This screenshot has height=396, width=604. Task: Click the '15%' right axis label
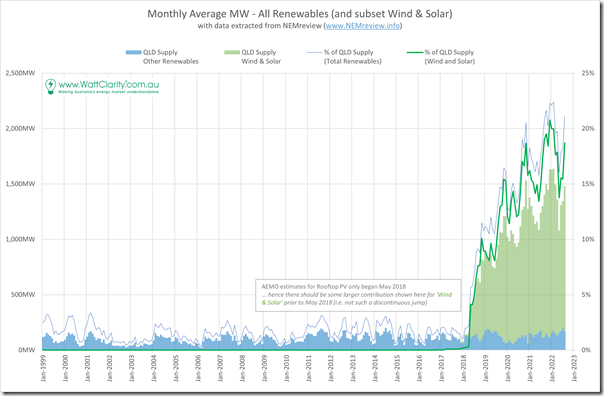pos(588,184)
